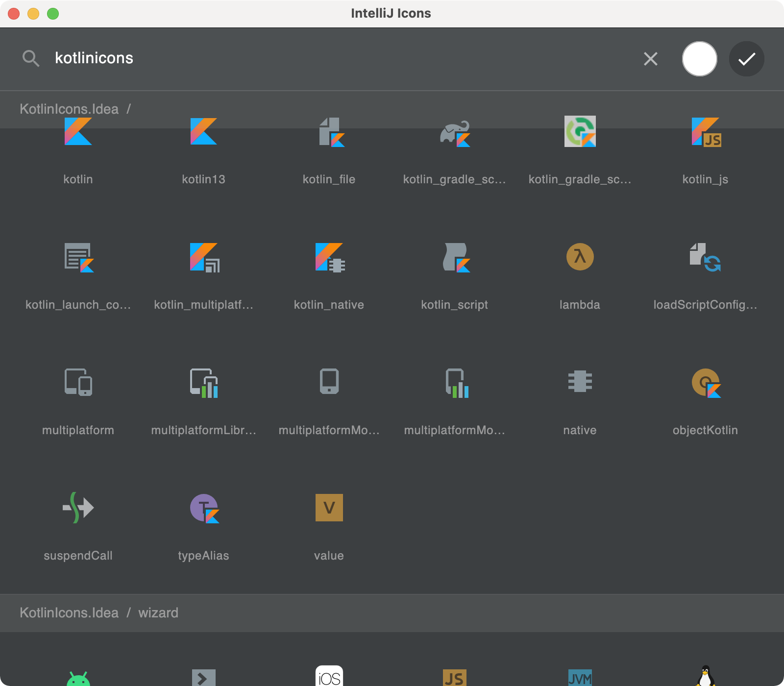Toggle the dark checkmark theme button
Screen dimensions: 784x686
coord(747,59)
